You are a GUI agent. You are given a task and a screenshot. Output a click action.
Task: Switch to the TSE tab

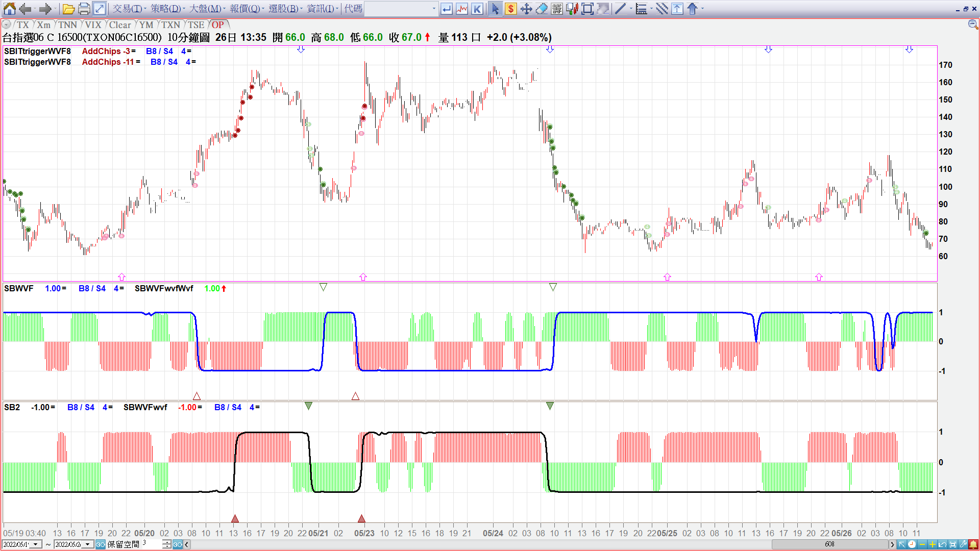(195, 24)
